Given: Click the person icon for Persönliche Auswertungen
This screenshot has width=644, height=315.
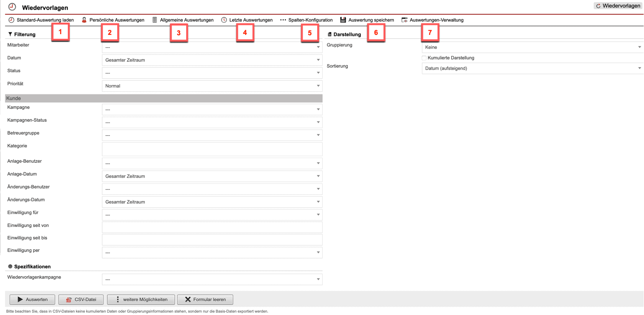Looking at the screenshot, I should point(84,20).
